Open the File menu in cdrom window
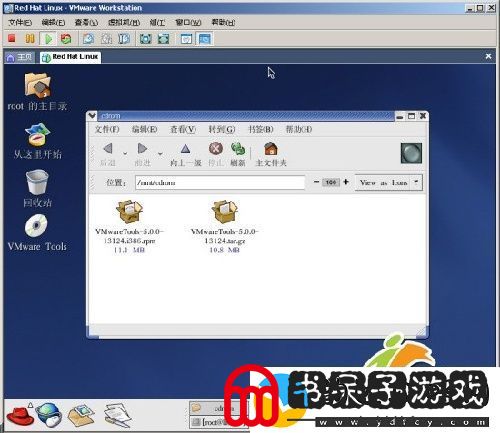 coord(107,129)
